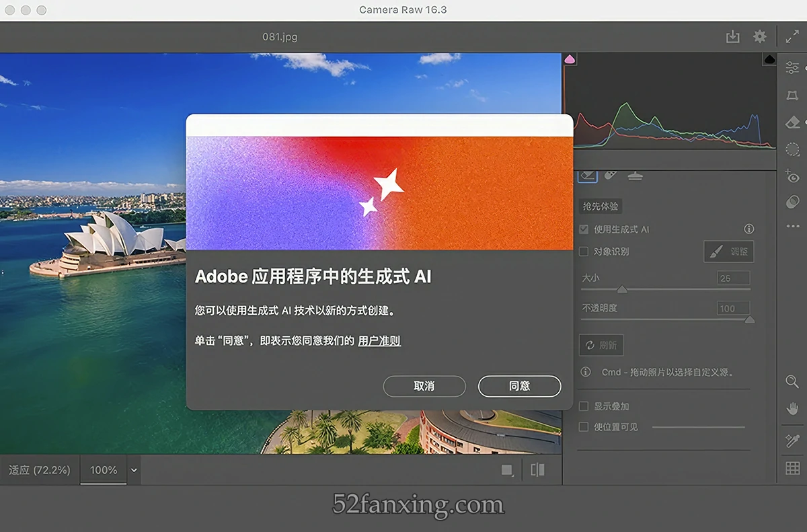Viewport: 807px width, 532px height.
Task: Select the Masking dashed-circle tool
Action: (x=792, y=149)
